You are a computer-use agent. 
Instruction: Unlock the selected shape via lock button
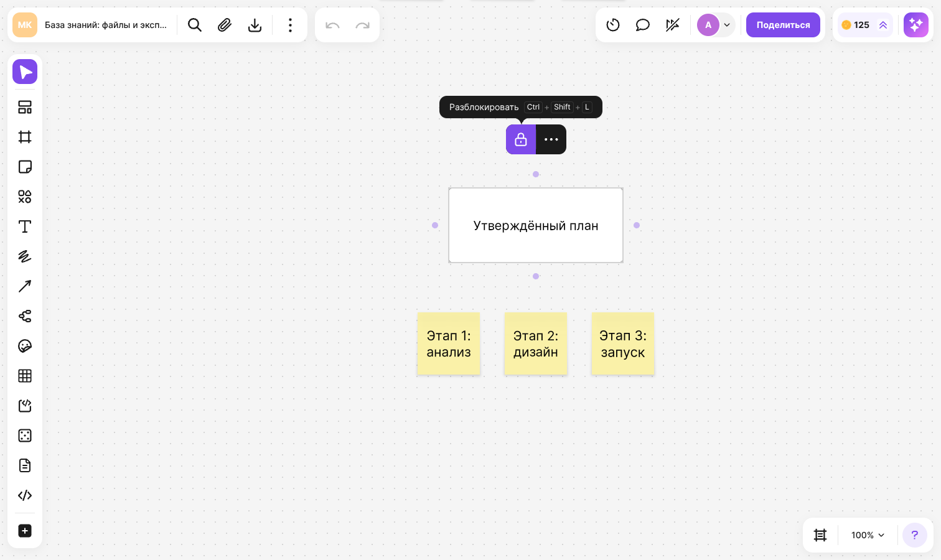point(521,139)
